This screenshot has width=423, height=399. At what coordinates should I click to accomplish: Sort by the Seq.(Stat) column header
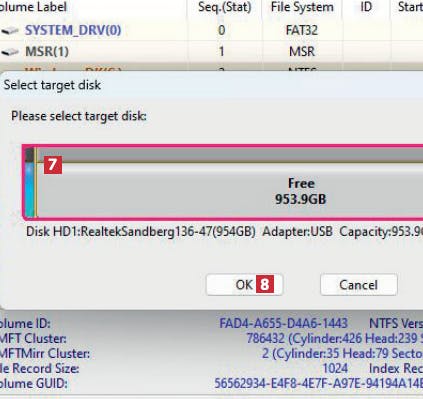(x=225, y=7)
